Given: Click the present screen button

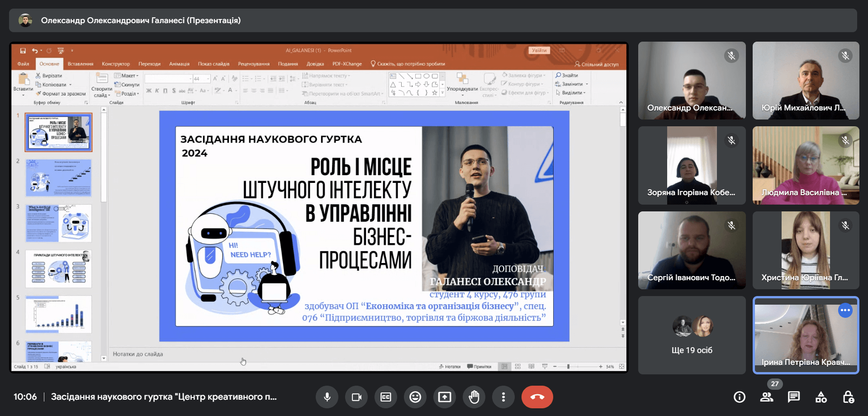Looking at the screenshot, I should [445, 397].
